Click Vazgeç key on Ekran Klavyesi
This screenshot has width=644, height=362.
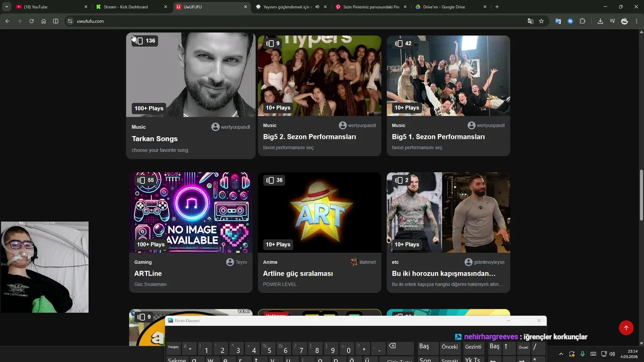[174, 347]
